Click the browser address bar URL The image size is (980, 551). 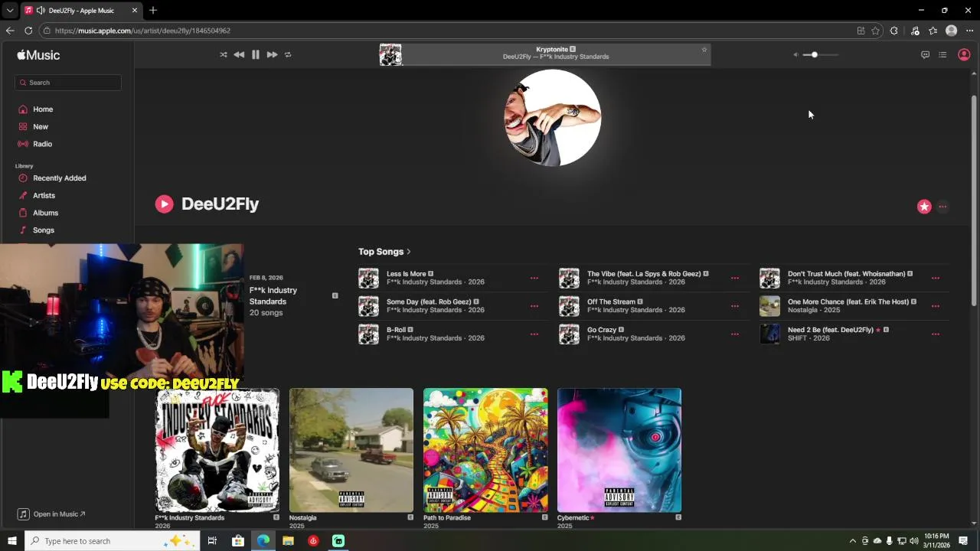coord(142,31)
